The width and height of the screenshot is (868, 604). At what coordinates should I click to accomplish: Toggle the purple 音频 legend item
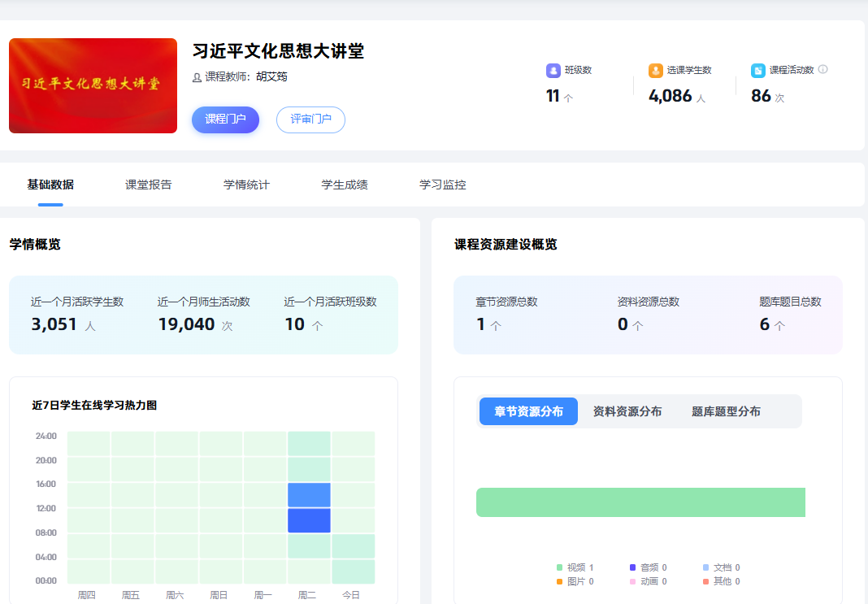pyautogui.click(x=648, y=567)
